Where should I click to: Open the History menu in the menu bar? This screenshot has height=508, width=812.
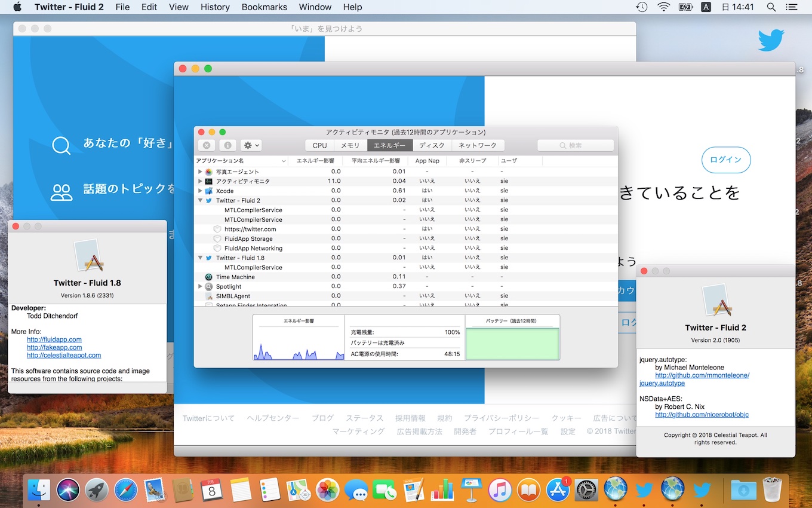pos(214,7)
